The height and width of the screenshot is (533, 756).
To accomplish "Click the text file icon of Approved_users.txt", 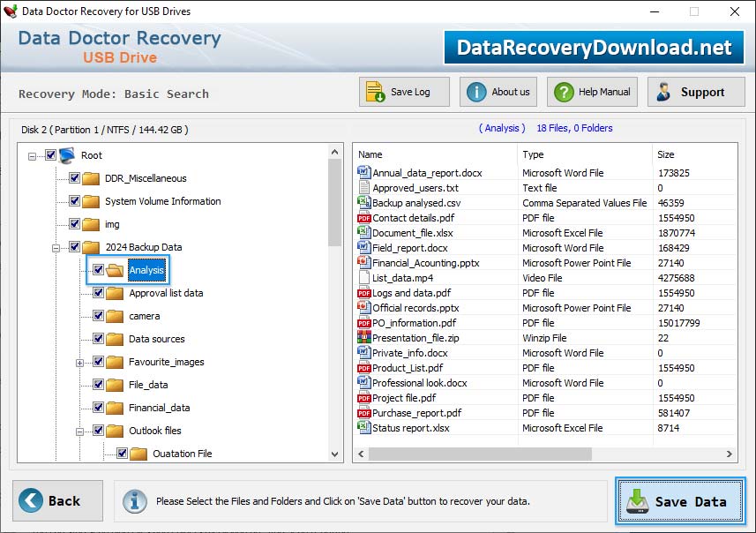I will tap(364, 188).
